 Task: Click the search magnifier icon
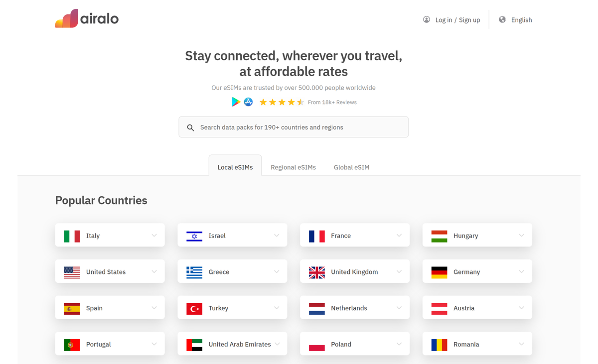pos(190,127)
